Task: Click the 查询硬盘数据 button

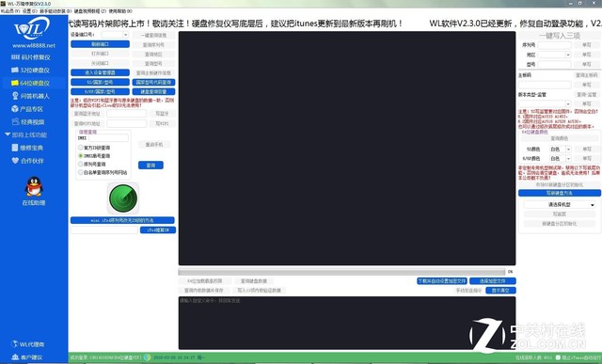Action: (x=254, y=281)
